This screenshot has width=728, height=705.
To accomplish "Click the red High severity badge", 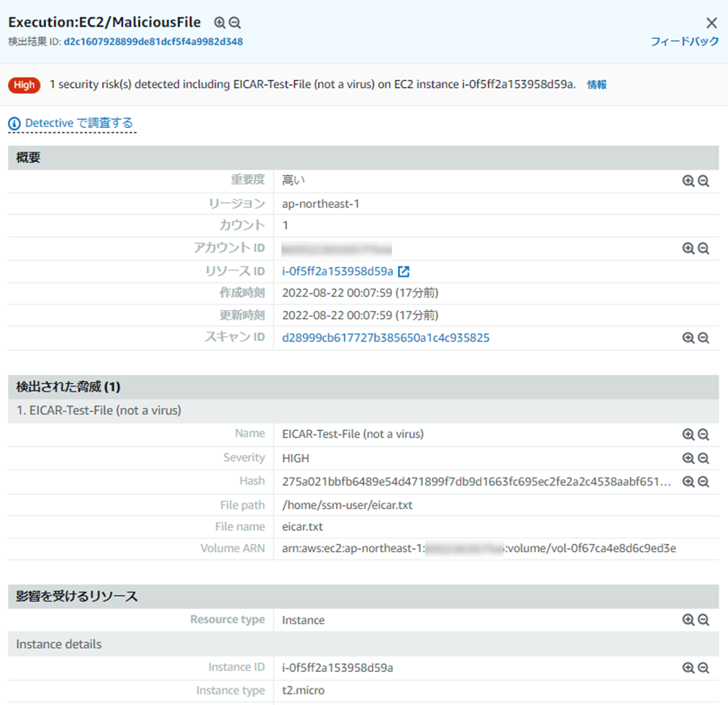I will 24,85.
